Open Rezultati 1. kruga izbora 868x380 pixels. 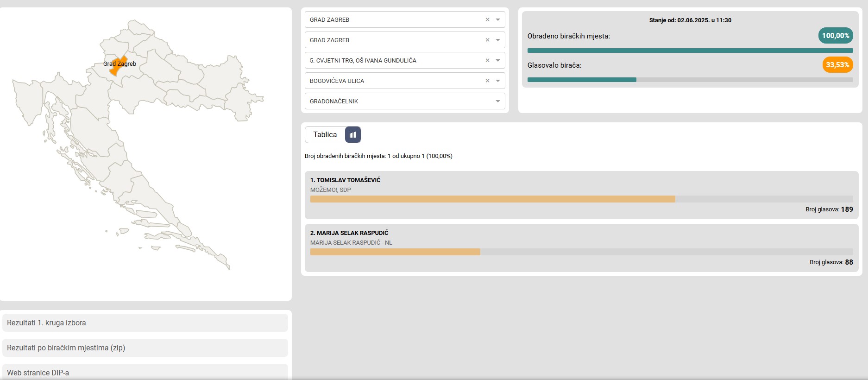click(145, 323)
